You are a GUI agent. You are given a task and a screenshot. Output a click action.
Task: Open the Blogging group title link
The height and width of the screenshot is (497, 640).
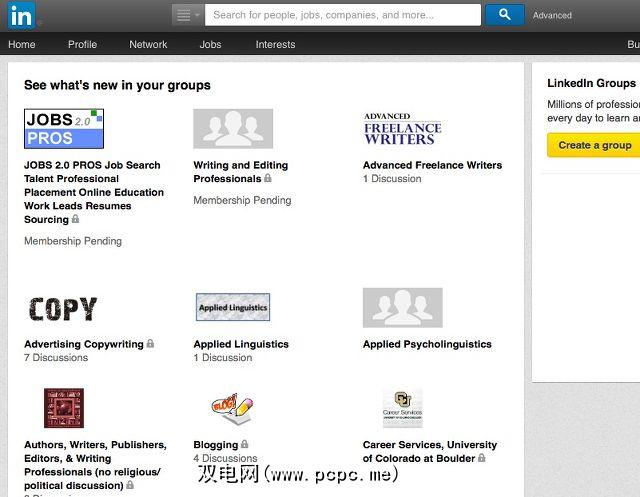click(216, 445)
